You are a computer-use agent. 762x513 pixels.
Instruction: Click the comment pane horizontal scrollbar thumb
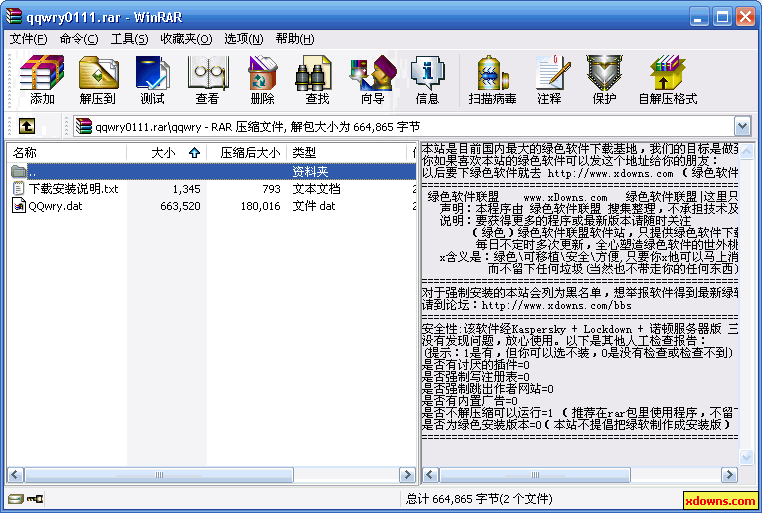coord(535,475)
